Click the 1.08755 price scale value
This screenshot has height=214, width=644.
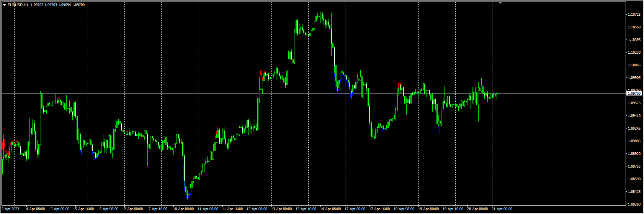pos(634,166)
